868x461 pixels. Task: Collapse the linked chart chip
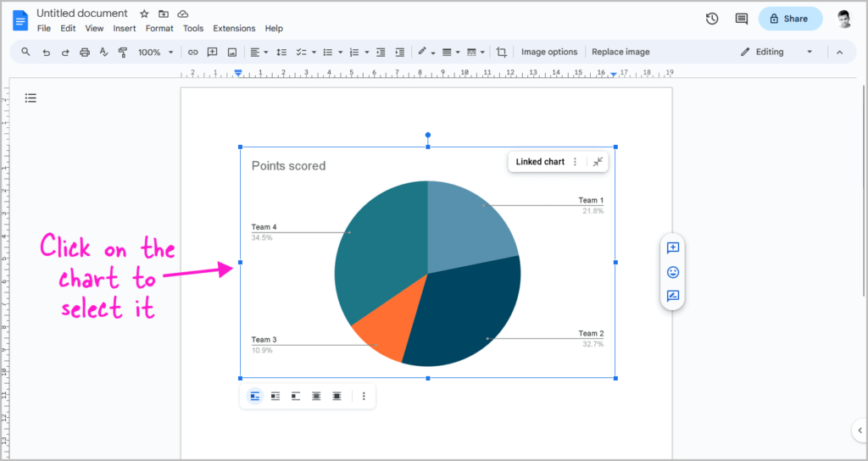(x=598, y=162)
